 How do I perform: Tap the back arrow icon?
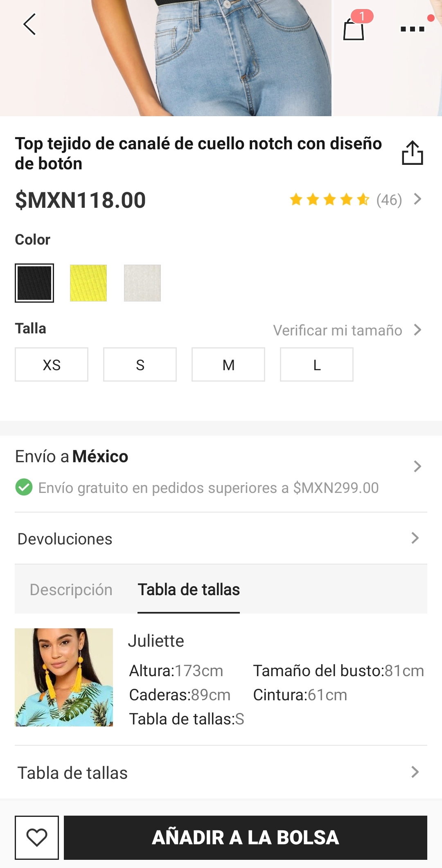pyautogui.click(x=29, y=25)
